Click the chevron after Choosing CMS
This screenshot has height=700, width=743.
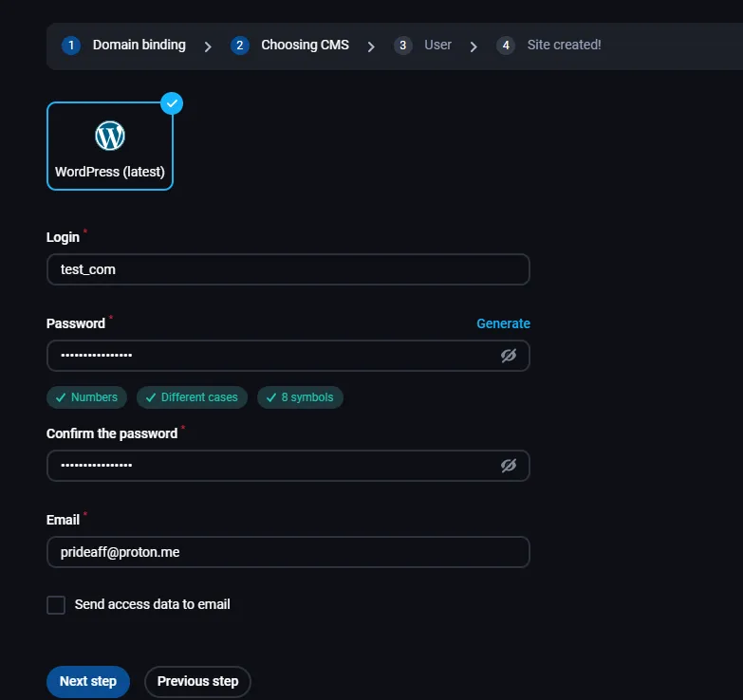[371, 46]
